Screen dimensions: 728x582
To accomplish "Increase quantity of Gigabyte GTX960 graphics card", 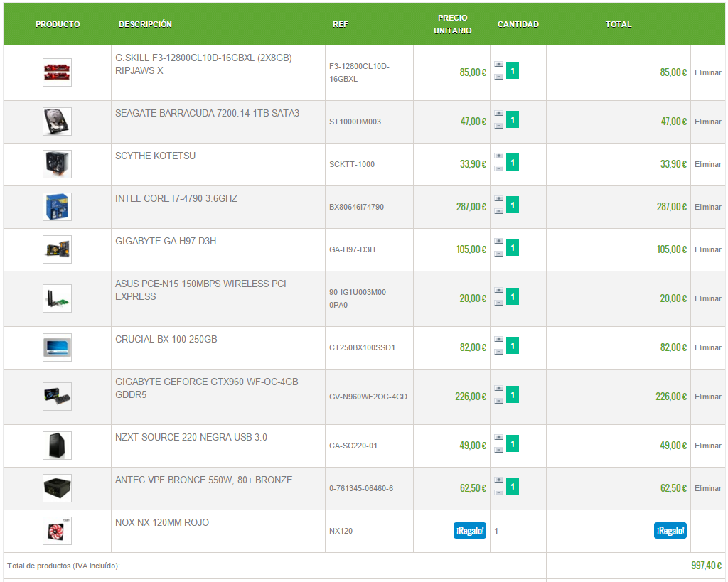I will [498, 389].
